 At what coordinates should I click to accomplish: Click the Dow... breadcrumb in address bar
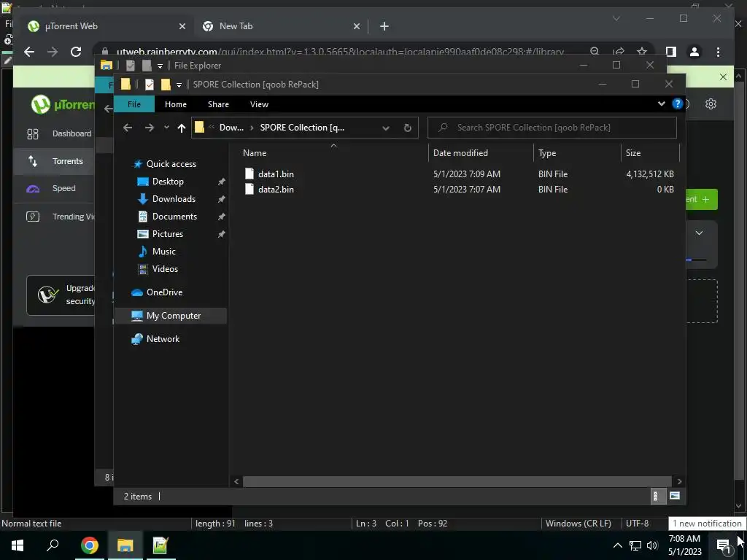pyautogui.click(x=231, y=128)
